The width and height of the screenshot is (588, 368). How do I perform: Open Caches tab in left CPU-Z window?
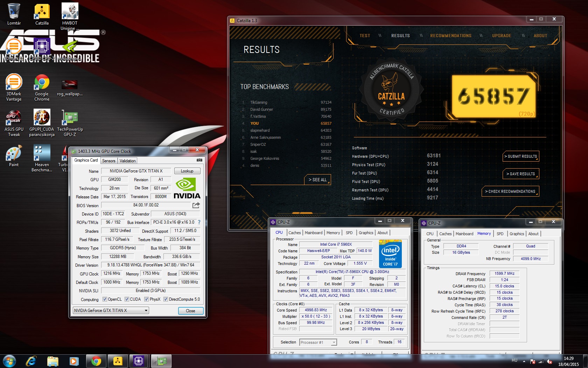click(294, 233)
